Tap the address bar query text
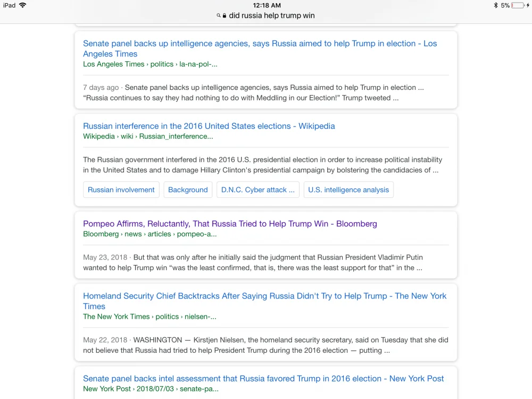This screenshot has width=532, height=399. point(272,15)
